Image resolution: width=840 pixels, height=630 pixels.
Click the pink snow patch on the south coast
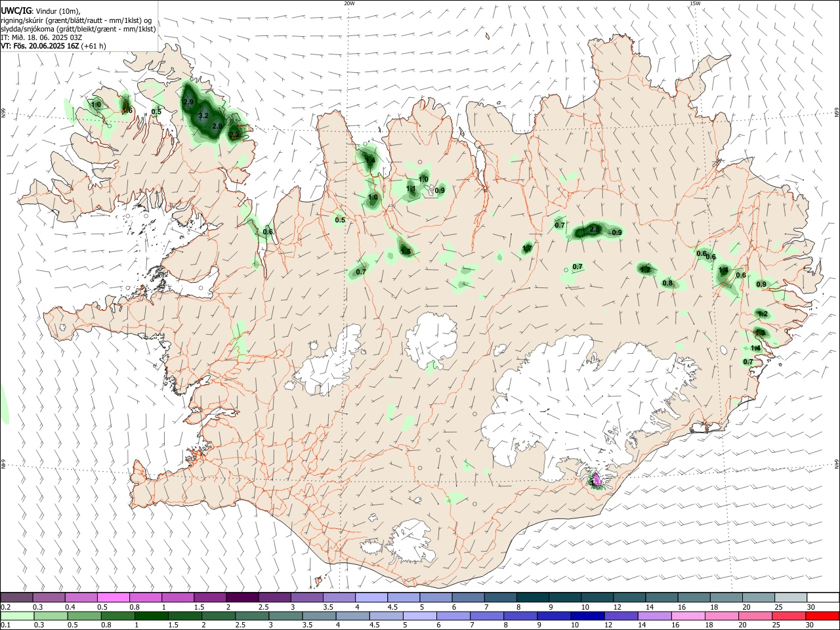(x=596, y=479)
